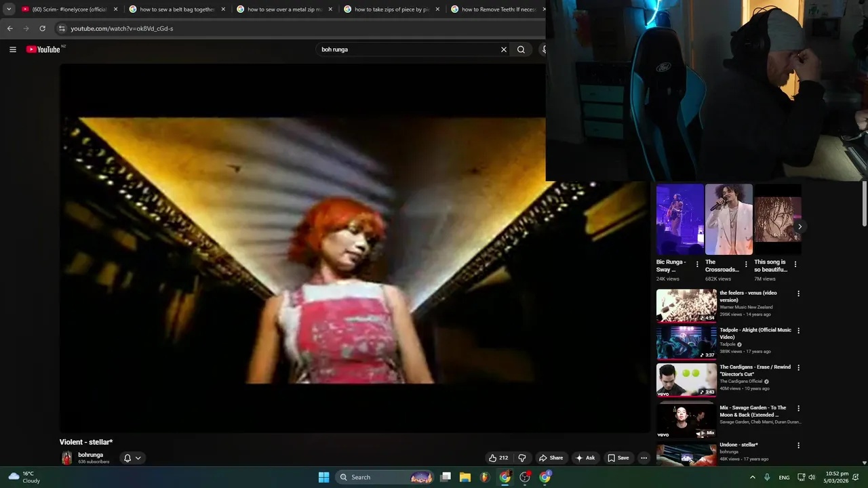Click the YouTube search magnifier button
This screenshot has width=868, height=488.
(x=521, y=49)
